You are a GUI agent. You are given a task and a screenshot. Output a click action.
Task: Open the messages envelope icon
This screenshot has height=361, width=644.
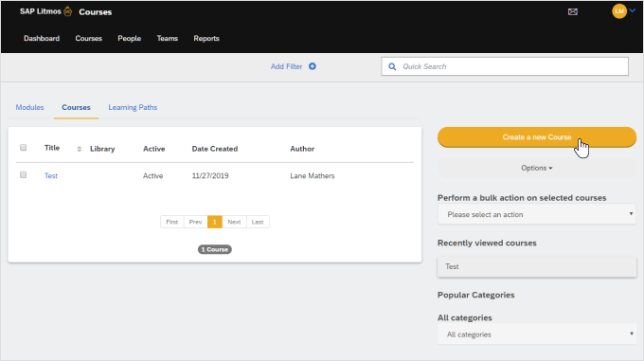tap(573, 12)
